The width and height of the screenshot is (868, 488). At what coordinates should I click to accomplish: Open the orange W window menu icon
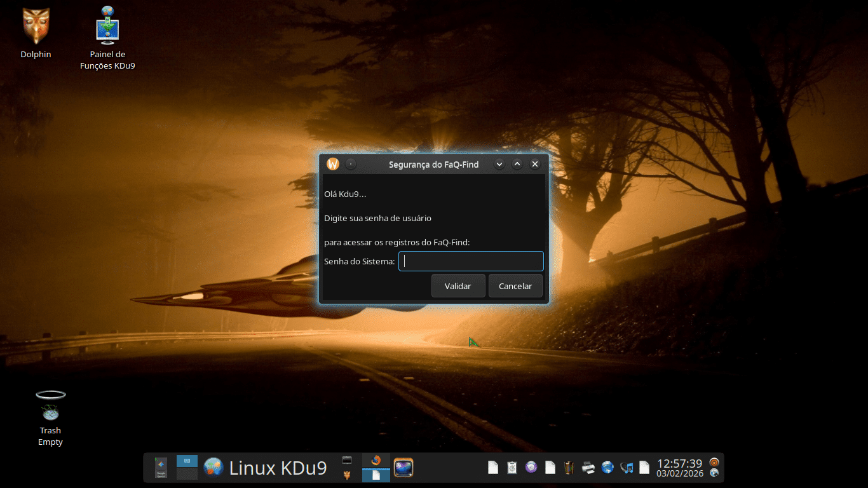point(333,164)
